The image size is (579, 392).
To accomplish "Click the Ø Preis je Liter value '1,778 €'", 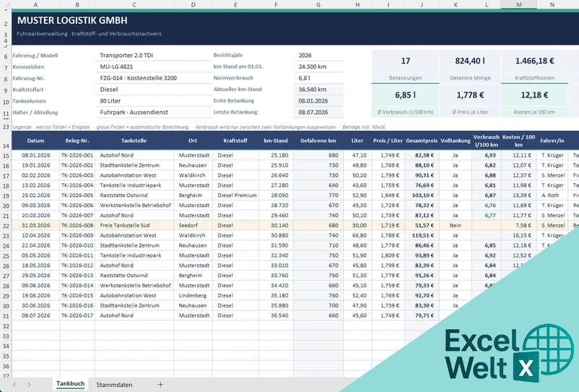I will pyautogui.click(x=470, y=95).
